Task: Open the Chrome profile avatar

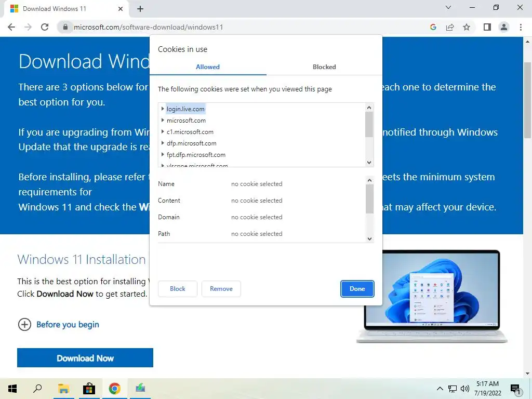Action: click(504, 27)
